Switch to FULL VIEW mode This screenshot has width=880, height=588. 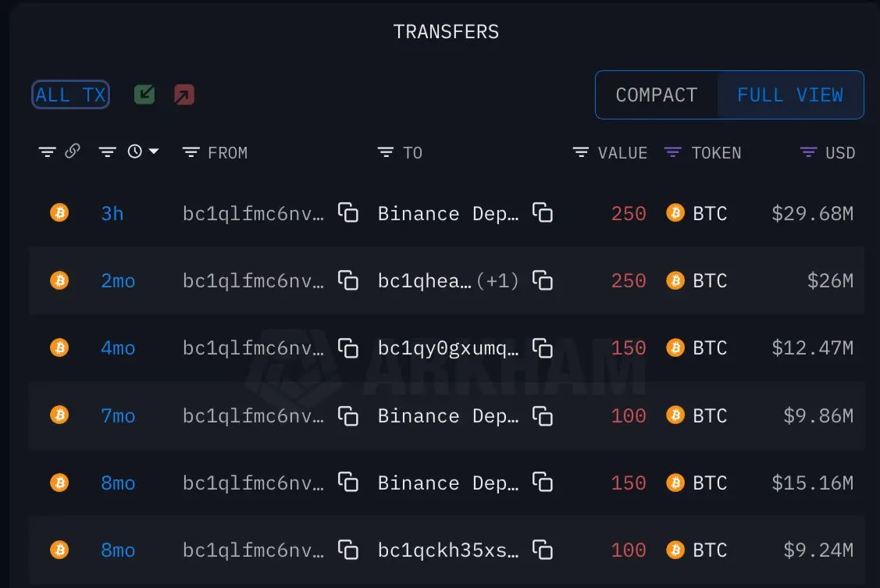coord(789,94)
